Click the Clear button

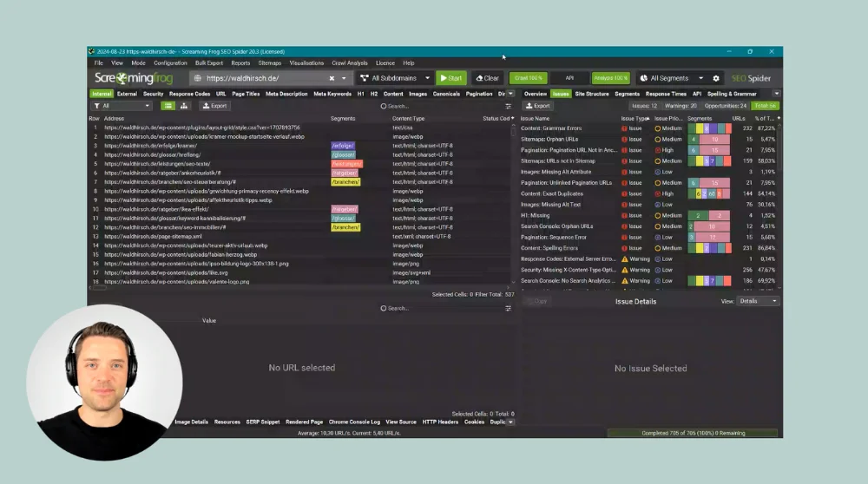487,78
